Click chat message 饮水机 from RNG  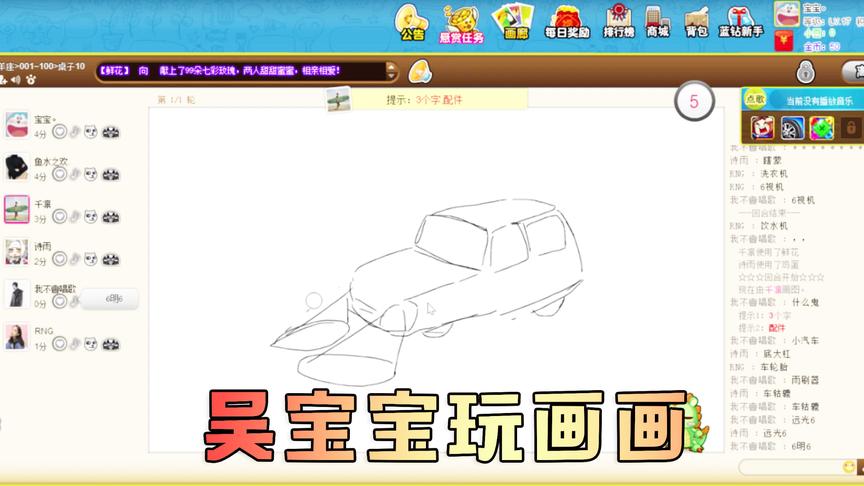774,226
